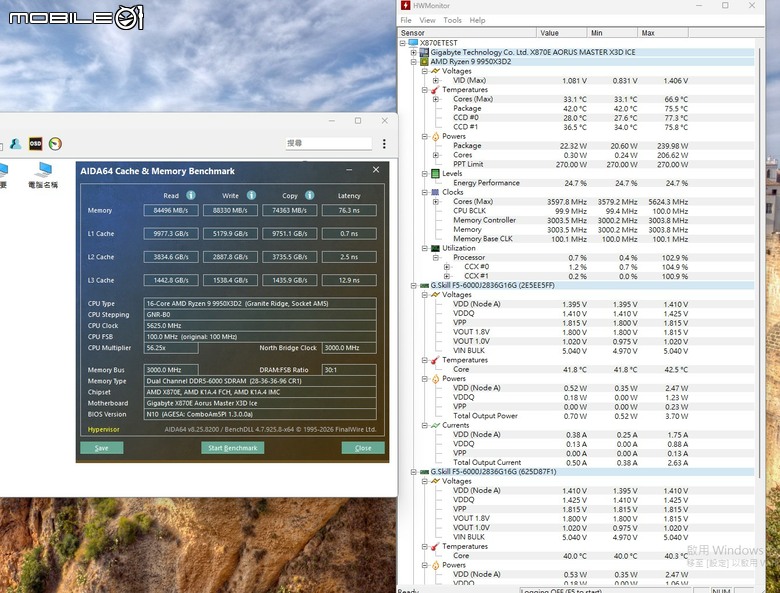Click the second G.Skill memory module icon
The width and height of the screenshot is (780, 593).
coord(424,472)
